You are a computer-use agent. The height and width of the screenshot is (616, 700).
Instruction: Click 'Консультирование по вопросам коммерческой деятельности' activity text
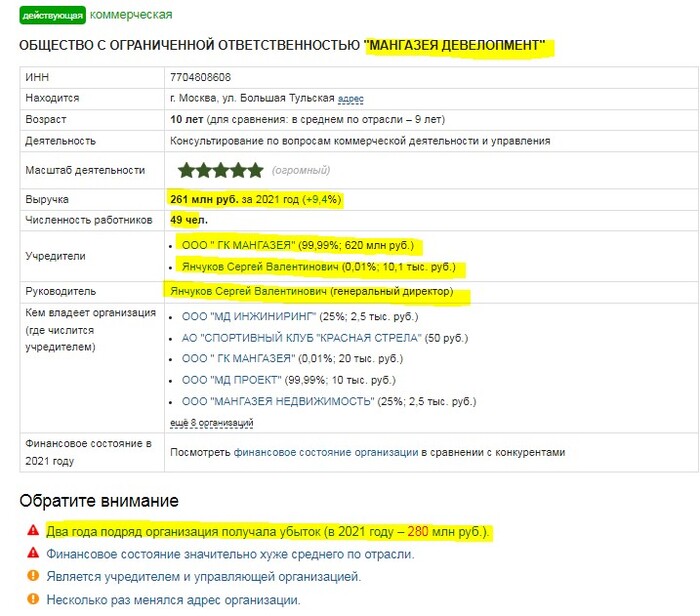tap(360, 141)
